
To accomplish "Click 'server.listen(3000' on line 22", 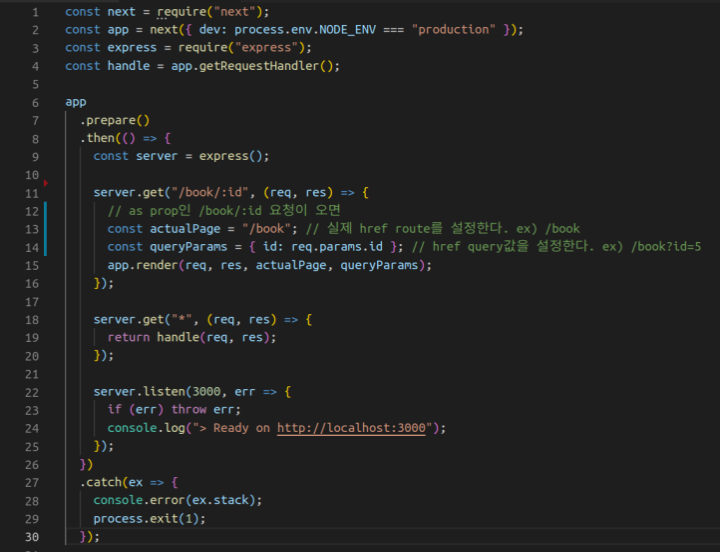I will 157,392.
